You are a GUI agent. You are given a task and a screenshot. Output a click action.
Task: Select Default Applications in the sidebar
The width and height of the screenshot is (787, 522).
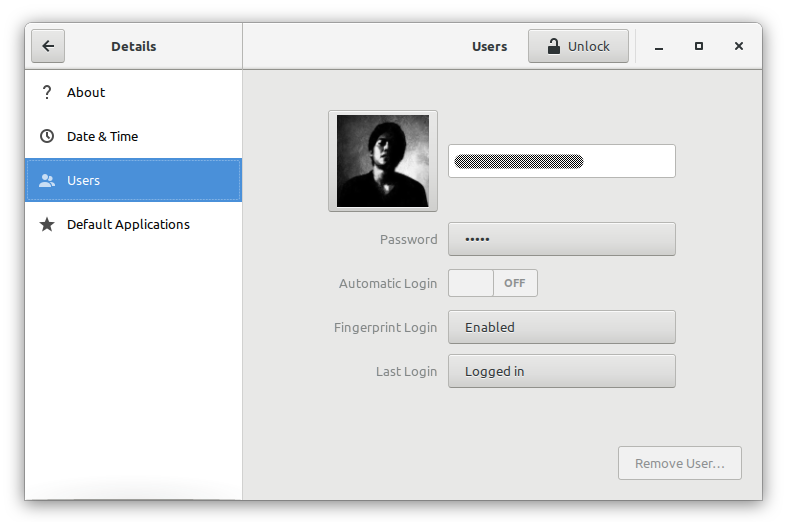[x=128, y=225]
